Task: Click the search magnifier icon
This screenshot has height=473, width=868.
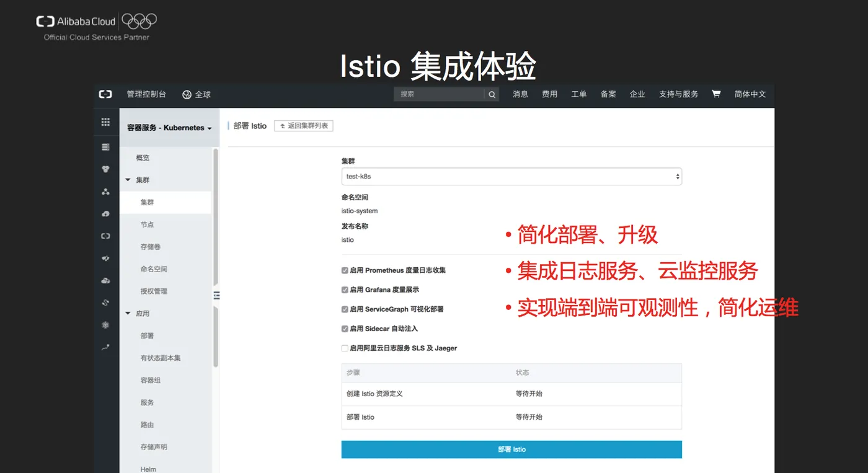Action: [x=492, y=94]
